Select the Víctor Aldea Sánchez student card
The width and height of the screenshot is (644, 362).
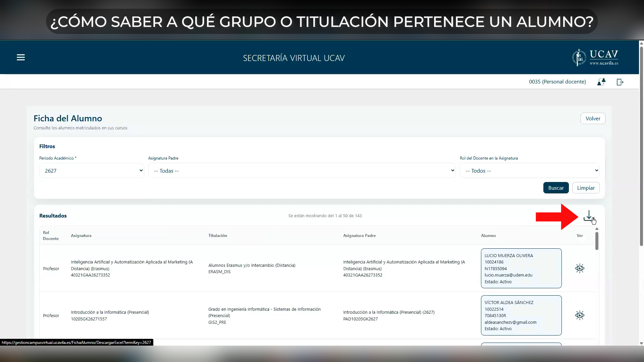pos(521,315)
